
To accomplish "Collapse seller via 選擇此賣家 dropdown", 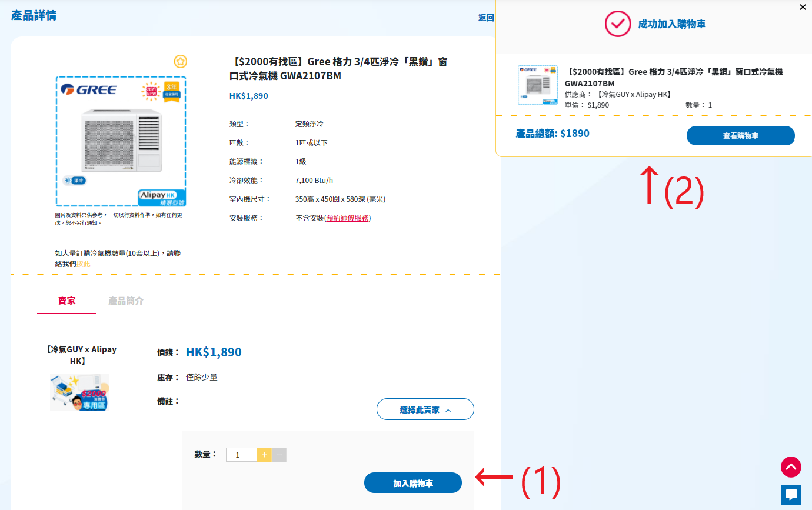I will [425, 409].
